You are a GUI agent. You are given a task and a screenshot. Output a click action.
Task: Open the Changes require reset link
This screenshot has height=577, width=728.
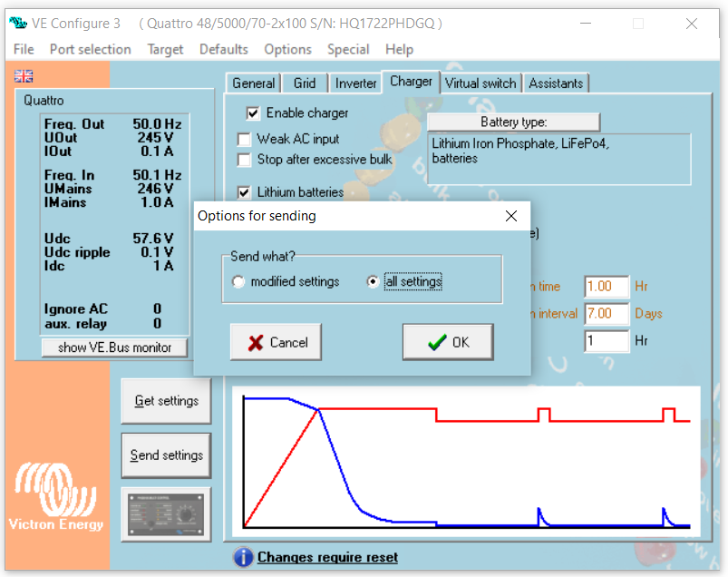(327, 557)
